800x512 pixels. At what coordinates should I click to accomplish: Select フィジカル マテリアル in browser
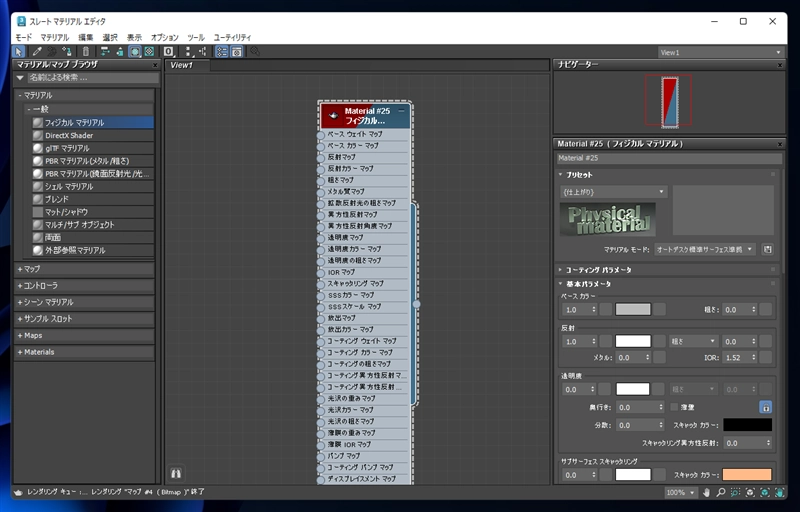click(x=92, y=122)
